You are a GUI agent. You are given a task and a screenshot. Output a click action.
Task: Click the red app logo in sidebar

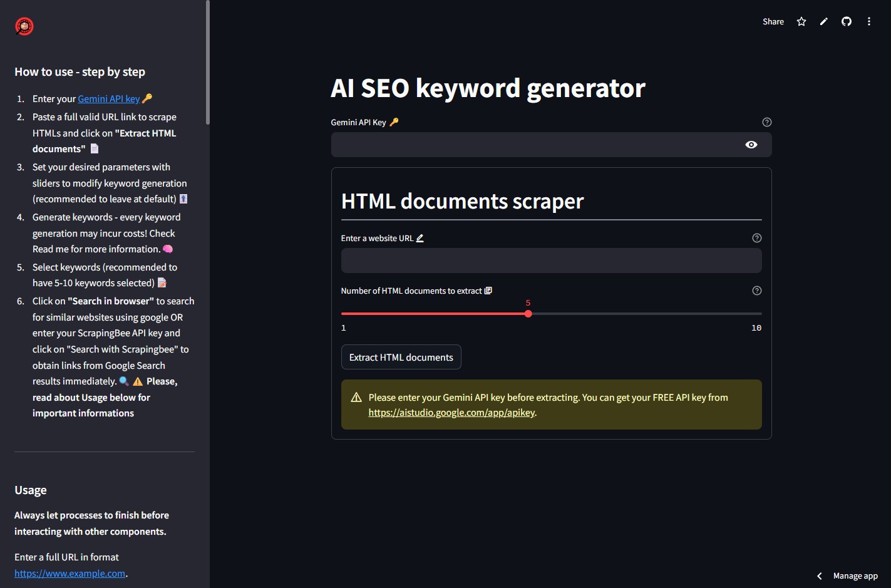24,26
